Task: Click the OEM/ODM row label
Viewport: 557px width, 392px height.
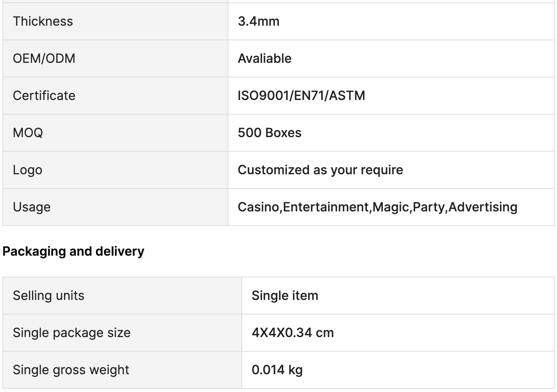Action: pos(44,58)
